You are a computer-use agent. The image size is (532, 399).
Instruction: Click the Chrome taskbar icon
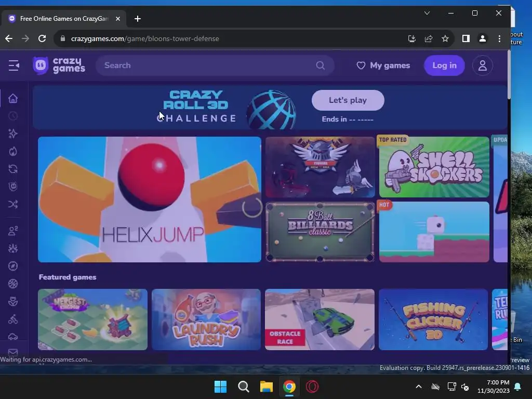pos(289,387)
